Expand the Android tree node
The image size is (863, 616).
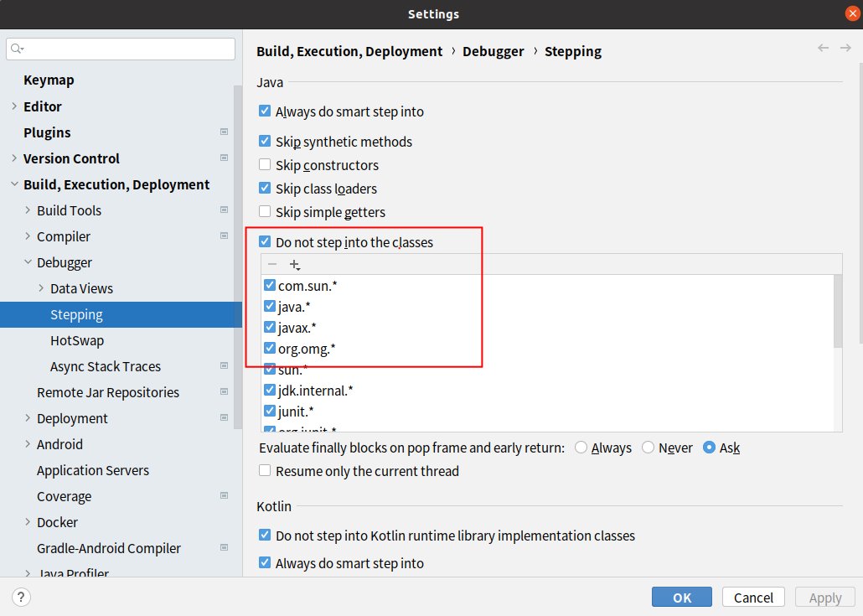pos(28,443)
